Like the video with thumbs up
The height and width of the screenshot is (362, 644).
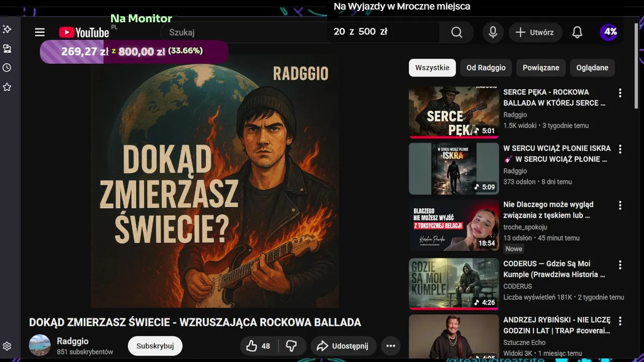click(x=258, y=346)
